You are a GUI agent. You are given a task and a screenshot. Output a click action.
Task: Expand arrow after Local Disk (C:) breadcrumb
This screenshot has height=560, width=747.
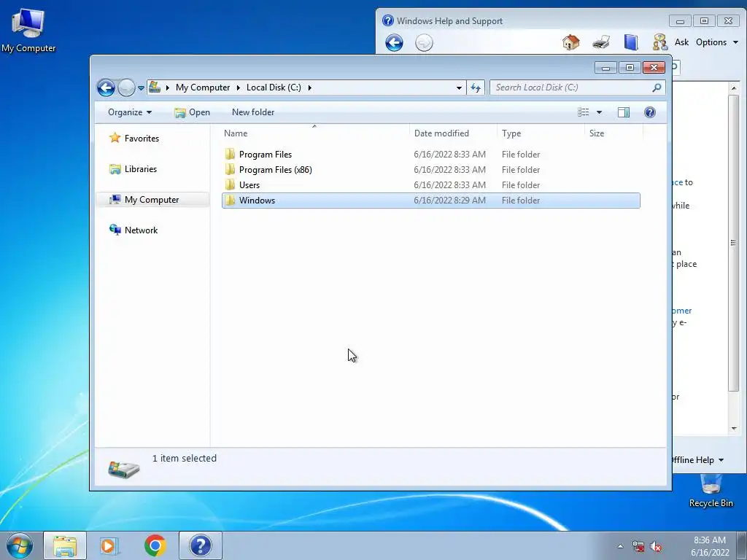pyautogui.click(x=309, y=87)
